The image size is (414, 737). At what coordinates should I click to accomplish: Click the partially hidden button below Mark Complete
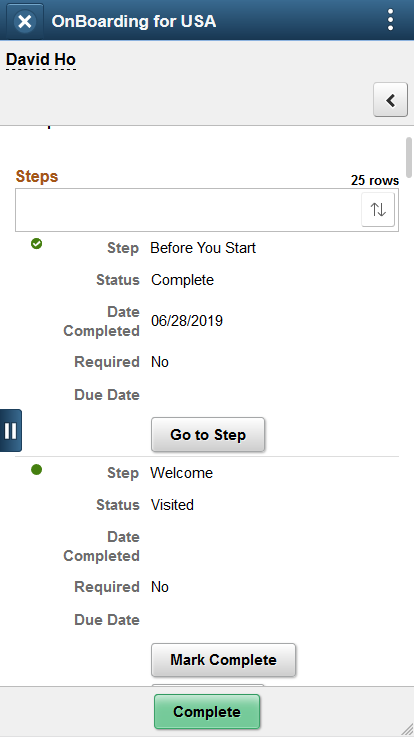pos(208,685)
